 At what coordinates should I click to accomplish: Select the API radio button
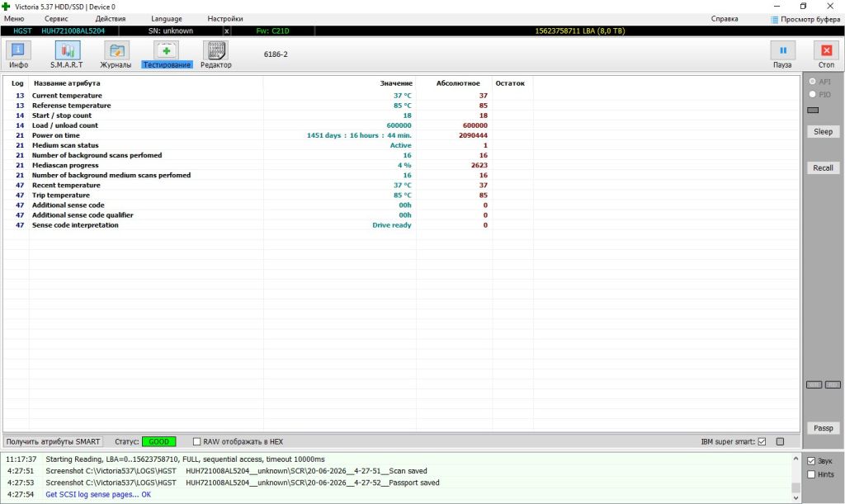coord(812,82)
